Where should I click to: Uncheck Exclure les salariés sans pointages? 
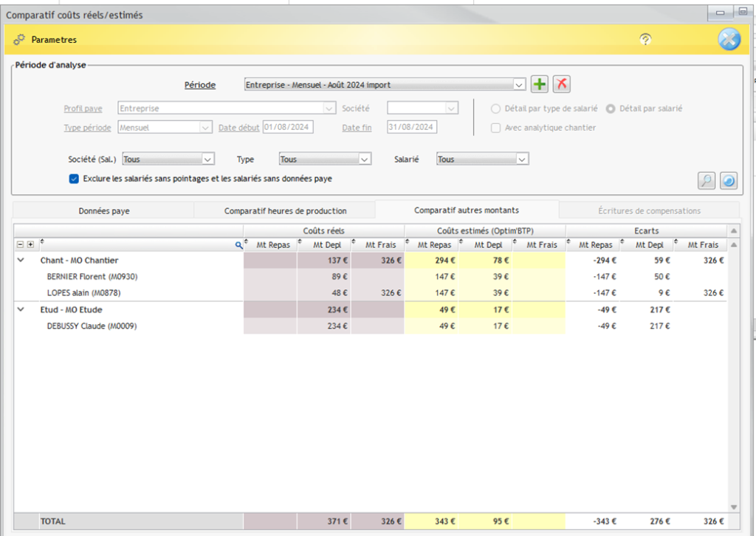pyautogui.click(x=73, y=179)
